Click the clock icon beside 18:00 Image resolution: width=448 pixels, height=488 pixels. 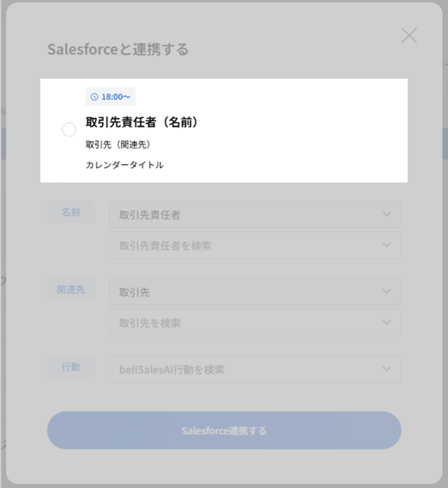coord(94,97)
